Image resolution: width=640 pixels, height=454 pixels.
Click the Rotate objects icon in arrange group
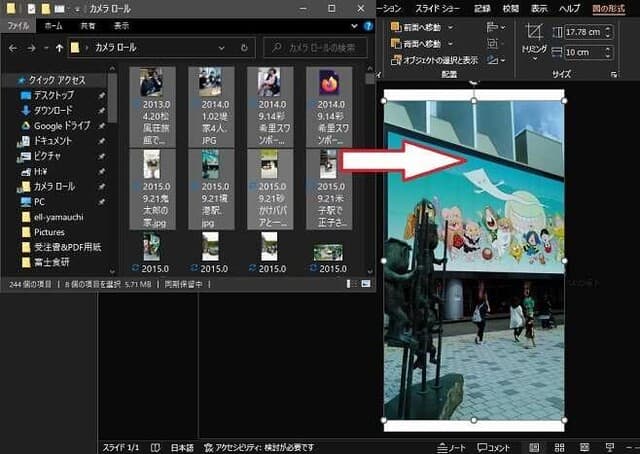(x=493, y=60)
